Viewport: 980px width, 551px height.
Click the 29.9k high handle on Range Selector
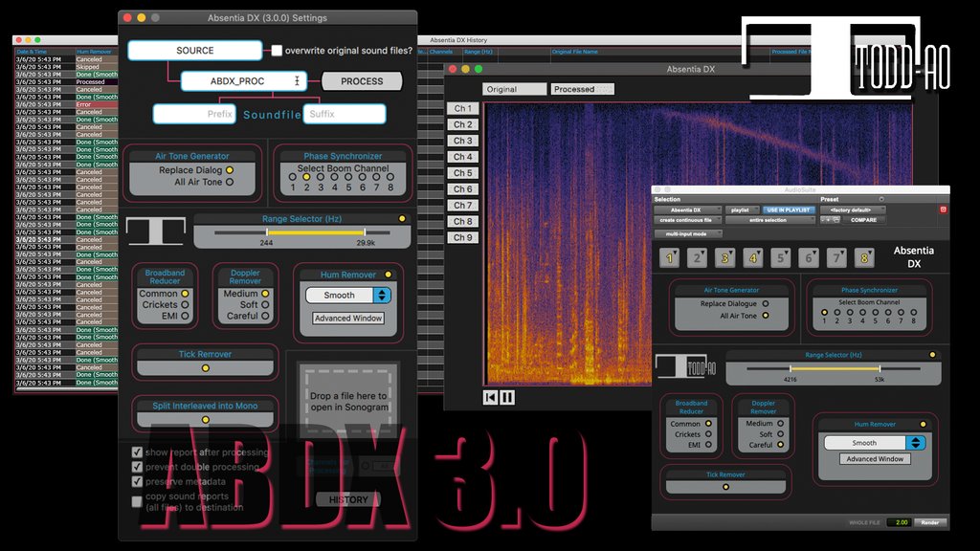pos(365,231)
